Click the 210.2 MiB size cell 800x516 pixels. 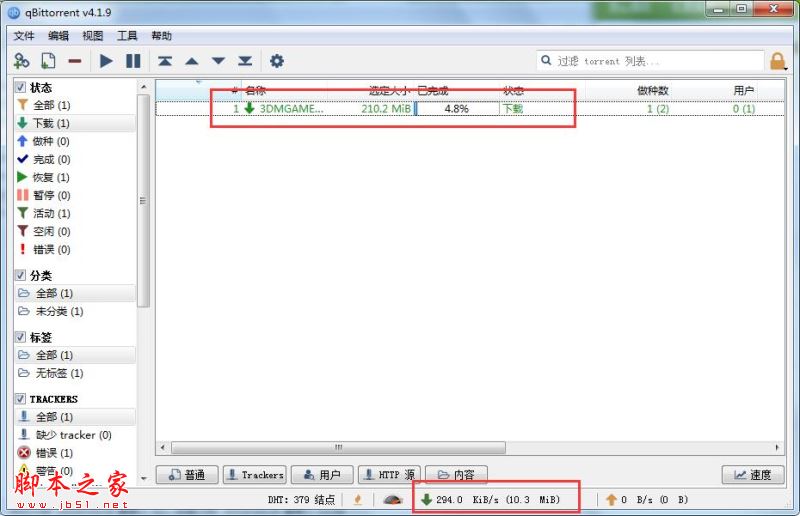386,109
